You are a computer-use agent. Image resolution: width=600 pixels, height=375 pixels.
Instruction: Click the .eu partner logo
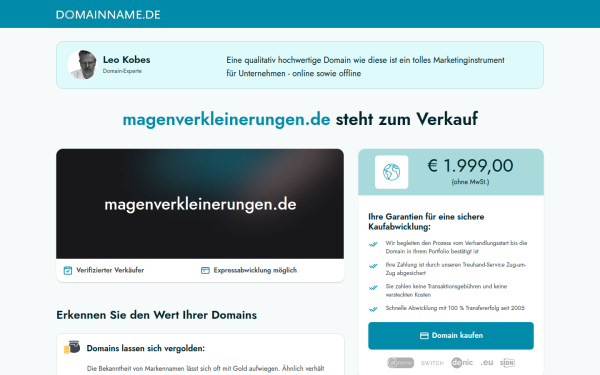click(x=487, y=362)
